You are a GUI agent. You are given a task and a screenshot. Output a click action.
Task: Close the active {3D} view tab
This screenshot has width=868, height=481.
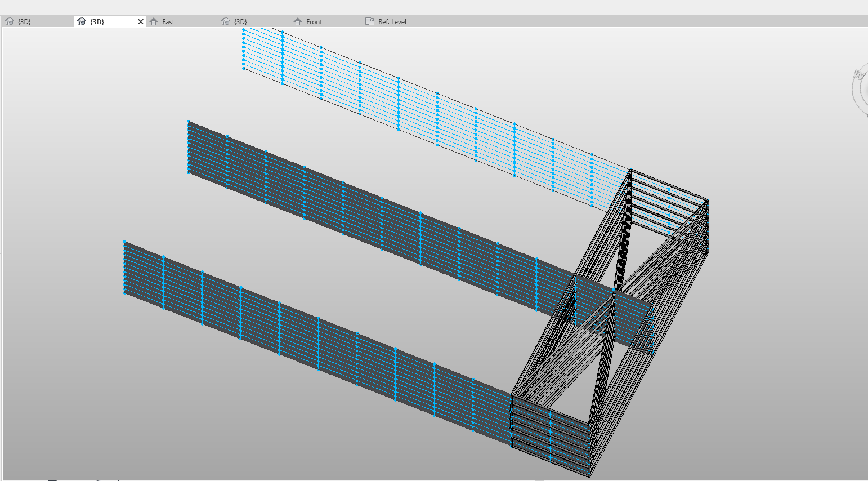pos(141,21)
